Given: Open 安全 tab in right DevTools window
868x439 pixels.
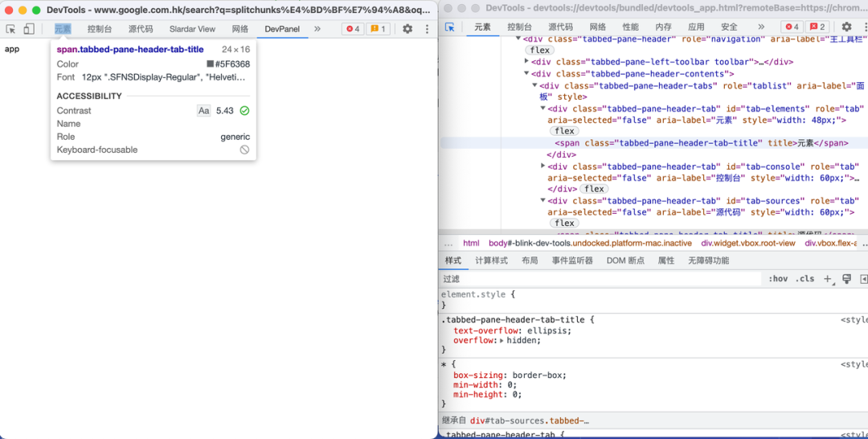Looking at the screenshot, I should coord(729,27).
